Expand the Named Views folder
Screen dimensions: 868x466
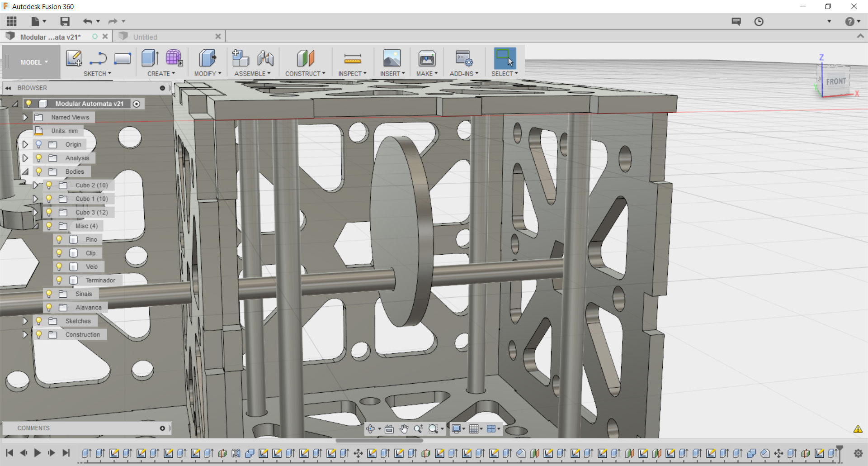click(25, 117)
